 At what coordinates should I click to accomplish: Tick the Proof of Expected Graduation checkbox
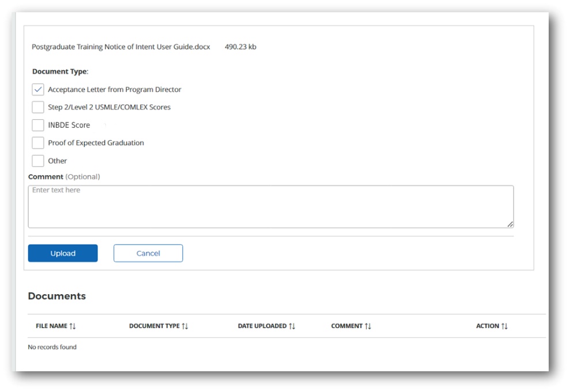[x=38, y=143]
